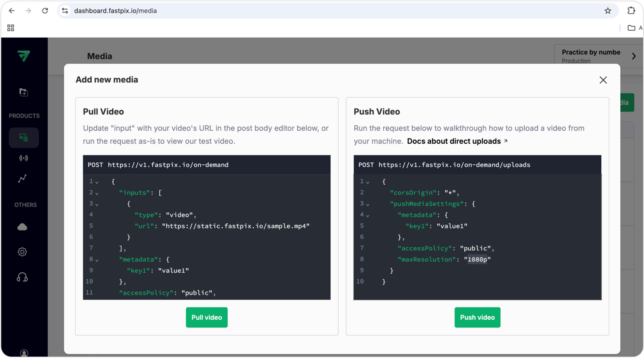Viewport: 644px width, 358px height.
Task: Collapse line 4 "metadata" in Push Video editor
Action: pyautogui.click(x=368, y=216)
